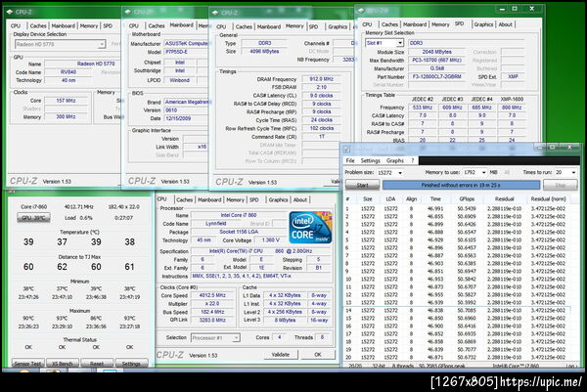Select Graphics tab in CPU-Z Memory timings window
Screen dimensions: 587x392
coord(338,26)
